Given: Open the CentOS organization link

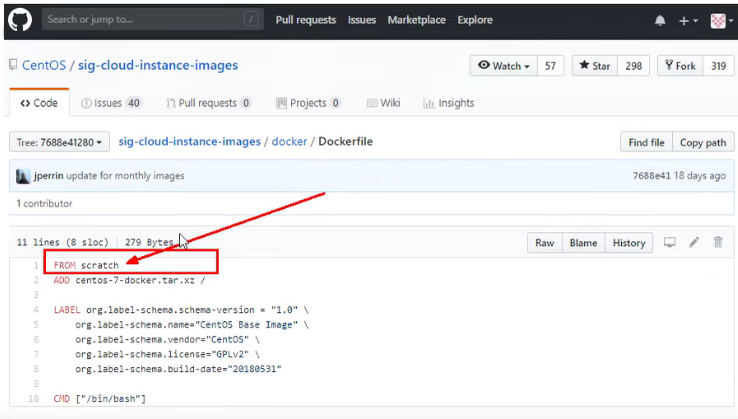Looking at the screenshot, I should 44,65.
